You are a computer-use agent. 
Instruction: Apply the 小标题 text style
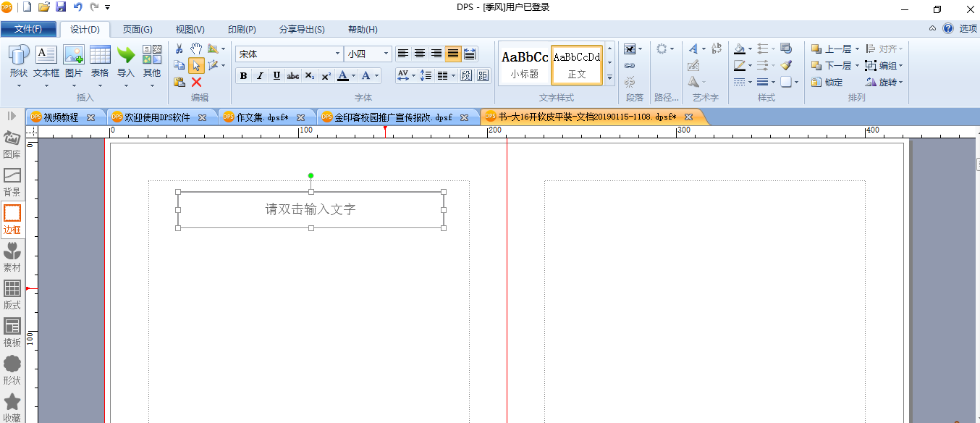[x=525, y=64]
